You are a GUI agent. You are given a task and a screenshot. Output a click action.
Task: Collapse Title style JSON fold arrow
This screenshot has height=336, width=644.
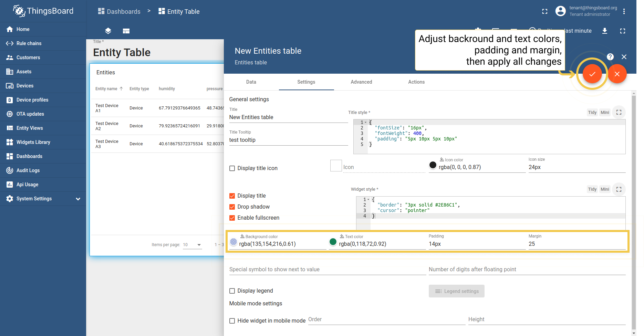coord(366,123)
